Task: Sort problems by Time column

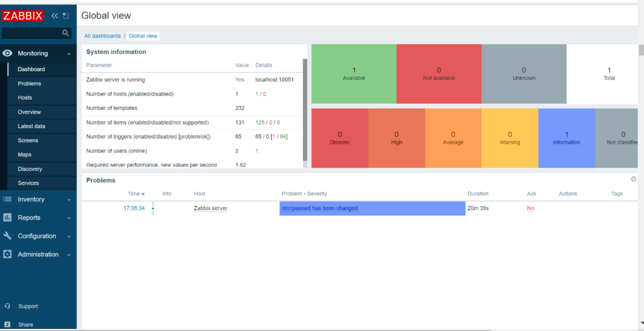Action: coord(136,194)
